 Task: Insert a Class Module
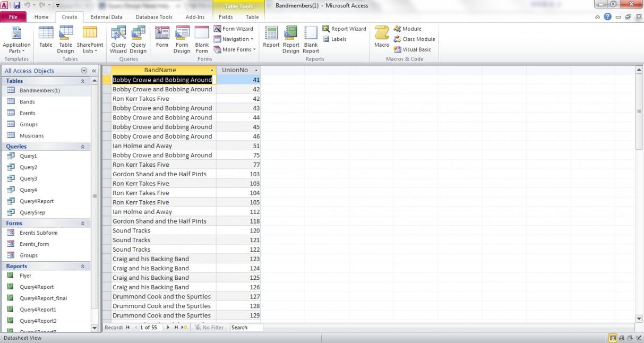pyautogui.click(x=414, y=39)
